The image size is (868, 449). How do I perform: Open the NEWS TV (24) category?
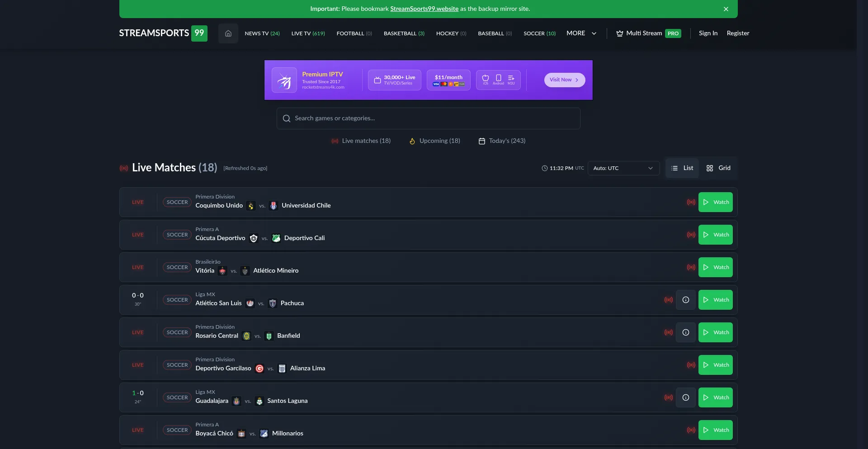click(262, 33)
